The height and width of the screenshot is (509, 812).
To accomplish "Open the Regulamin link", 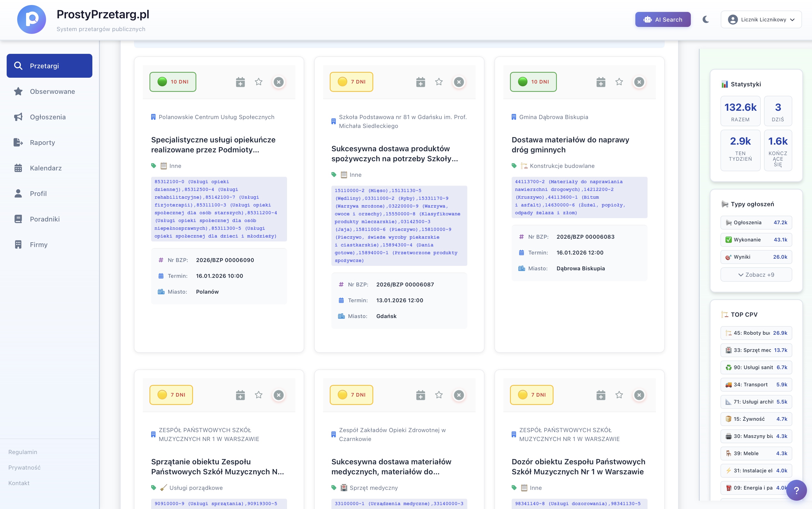I will 23,452.
